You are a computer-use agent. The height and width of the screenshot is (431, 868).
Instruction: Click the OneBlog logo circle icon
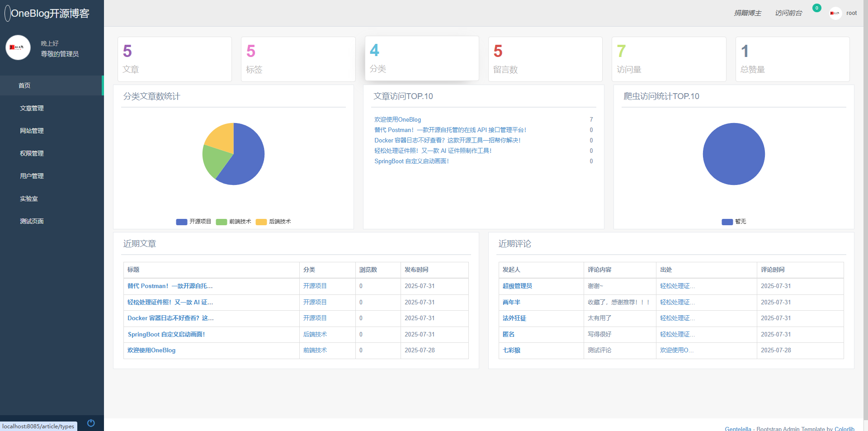pos(7,13)
